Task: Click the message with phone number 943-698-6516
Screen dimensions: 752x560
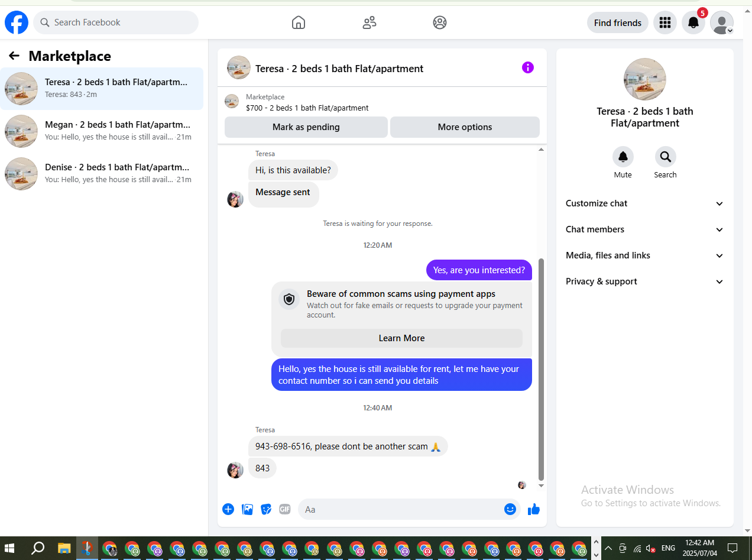Action: 348,446
